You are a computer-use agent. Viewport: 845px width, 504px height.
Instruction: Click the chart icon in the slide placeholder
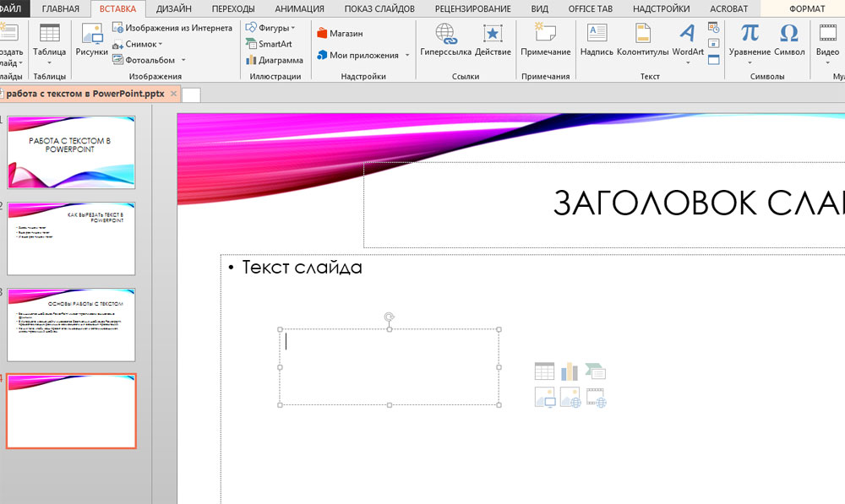pyautogui.click(x=570, y=371)
